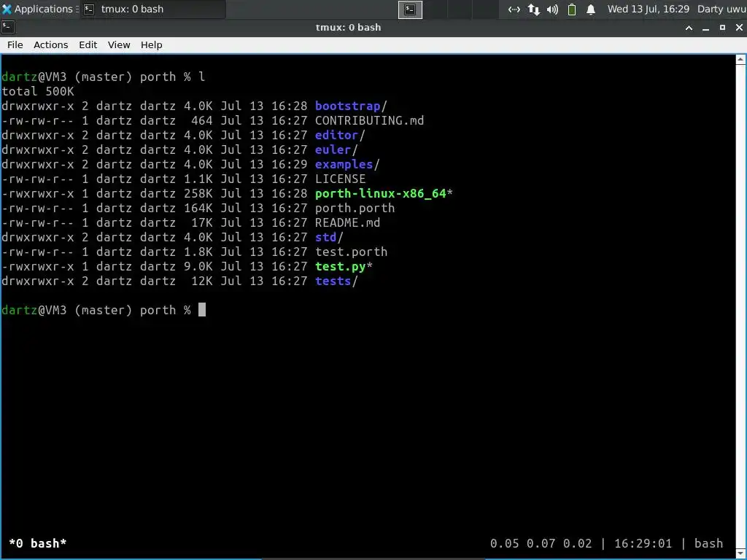Click the '*0 bash*' tmux window label

tap(38, 543)
